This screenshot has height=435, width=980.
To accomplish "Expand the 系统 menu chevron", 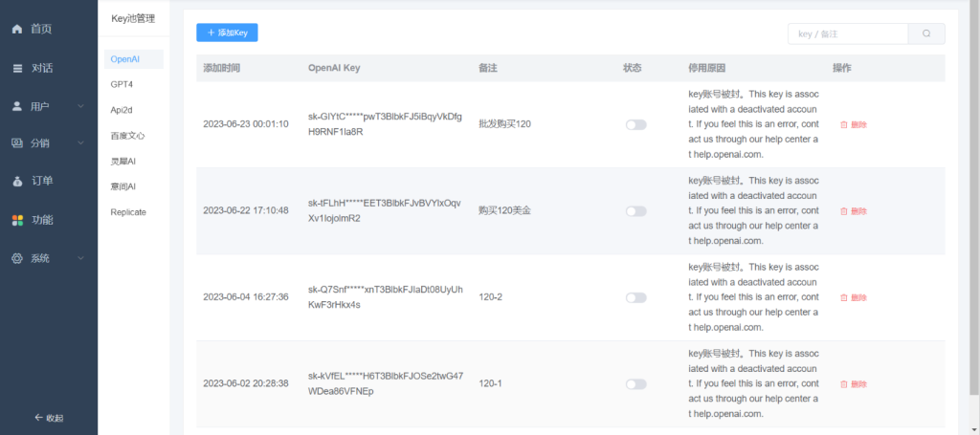I will click(80, 258).
